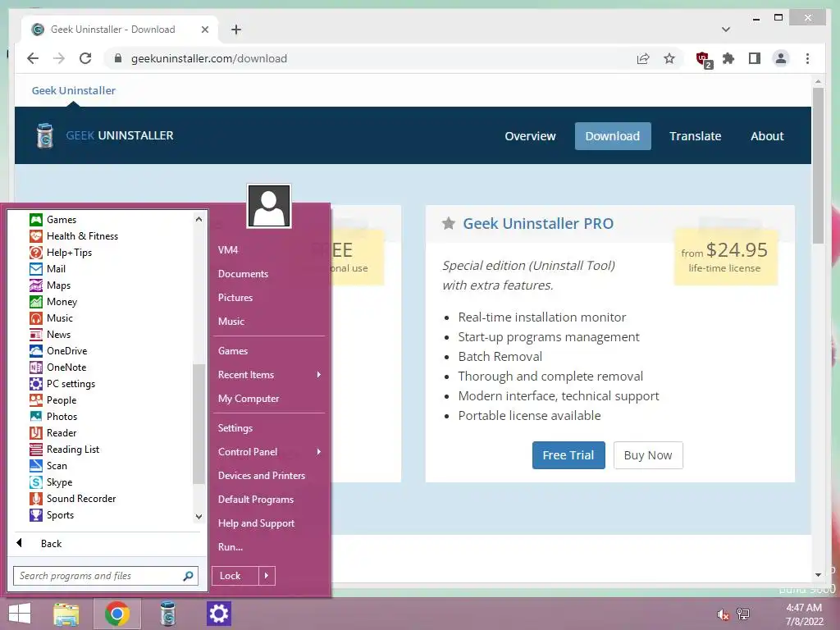Launch the Help+Tips app icon
The height and width of the screenshot is (630, 840).
[x=36, y=253]
